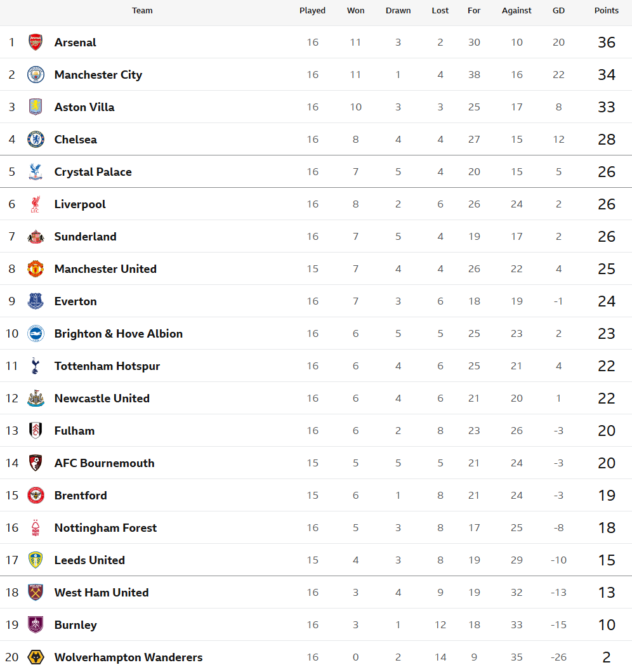
Task: Open Brighton & Hove Albion team page
Action: [x=119, y=334]
